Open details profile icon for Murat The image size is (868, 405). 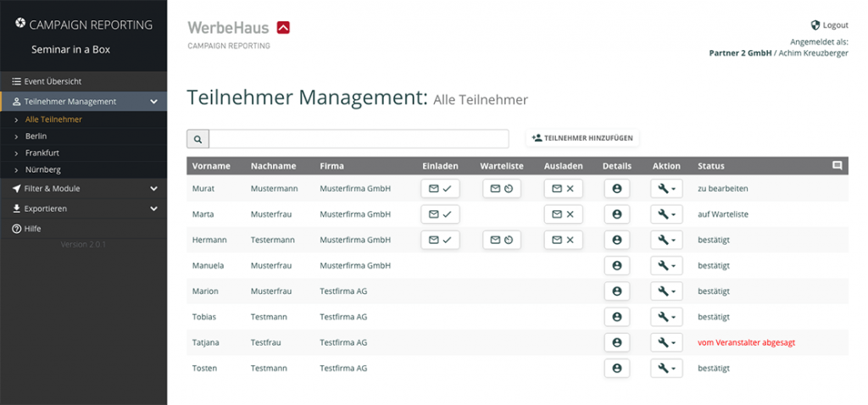click(617, 189)
